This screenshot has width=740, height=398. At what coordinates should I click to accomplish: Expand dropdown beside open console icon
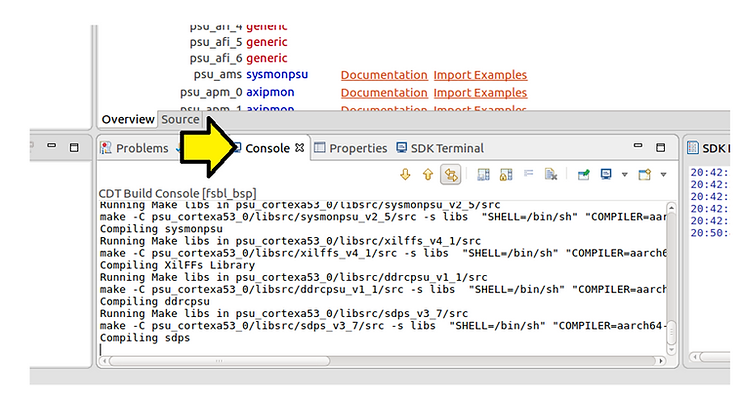(663, 175)
